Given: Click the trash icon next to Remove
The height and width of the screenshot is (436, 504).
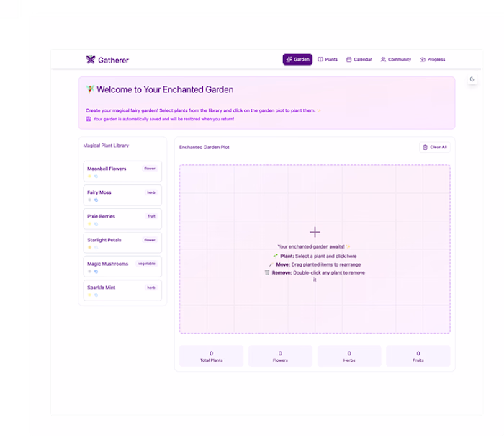Looking at the screenshot, I should (267, 272).
